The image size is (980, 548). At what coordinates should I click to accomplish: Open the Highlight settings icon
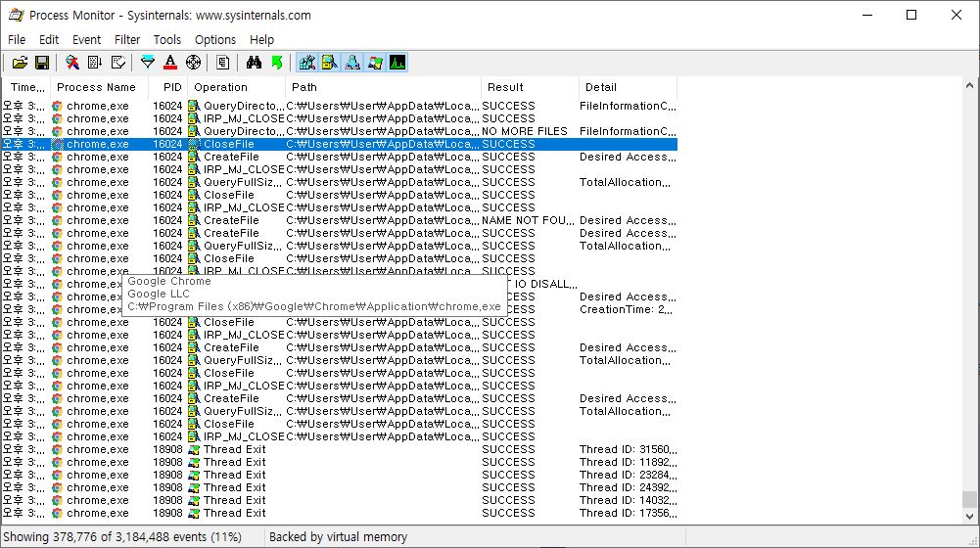pyautogui.click(x=170, y=63)
